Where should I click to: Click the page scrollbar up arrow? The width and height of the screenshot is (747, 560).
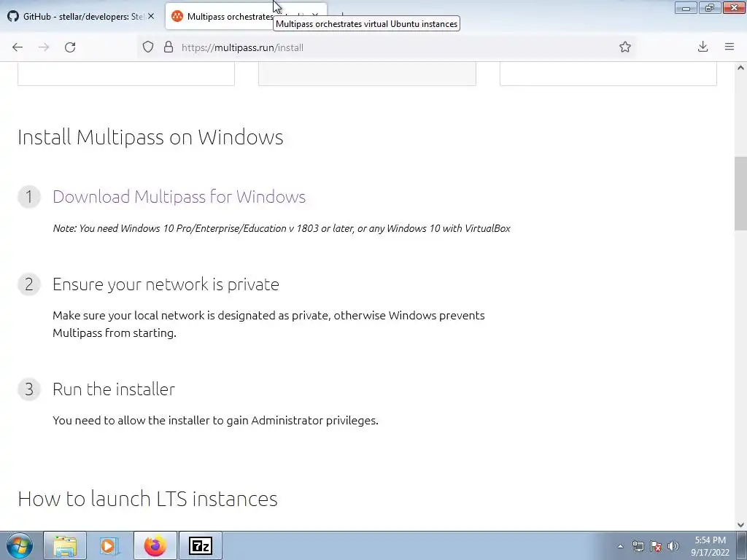[740, 68]
